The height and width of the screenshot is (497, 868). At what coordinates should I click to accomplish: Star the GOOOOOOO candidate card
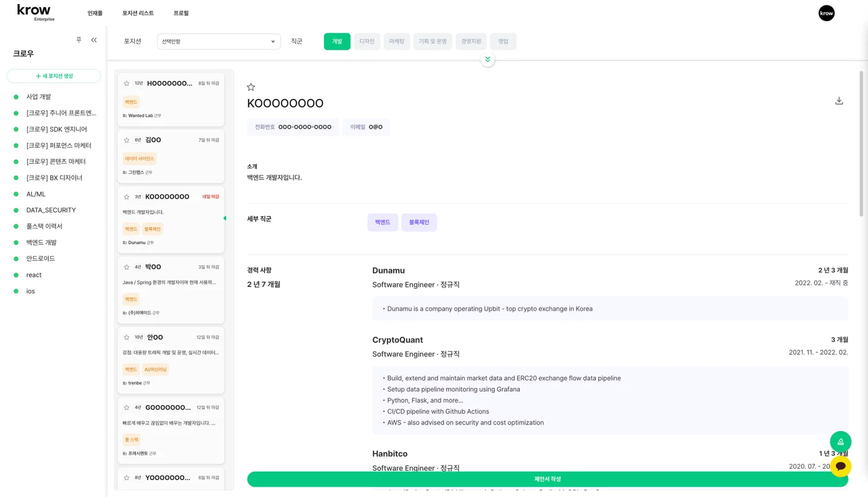[126, 408]
